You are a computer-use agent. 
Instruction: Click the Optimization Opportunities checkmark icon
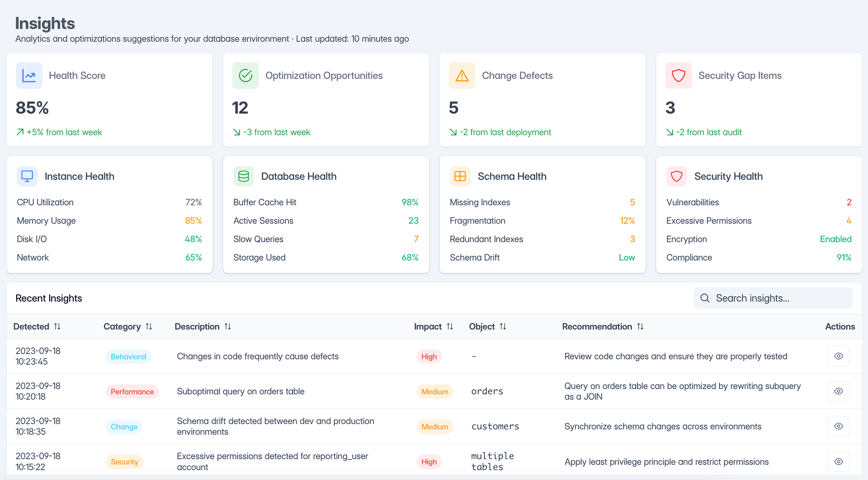tap(245, 76)
